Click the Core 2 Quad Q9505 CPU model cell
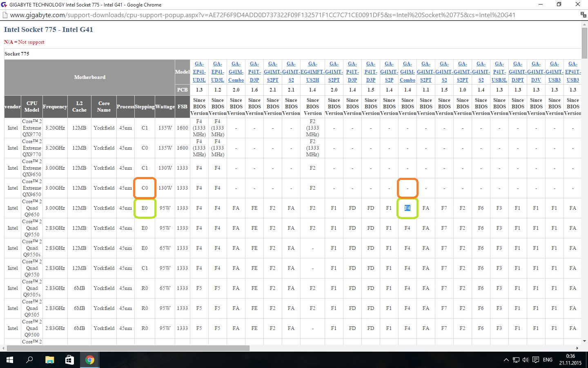588x368 pixels. 32,308
